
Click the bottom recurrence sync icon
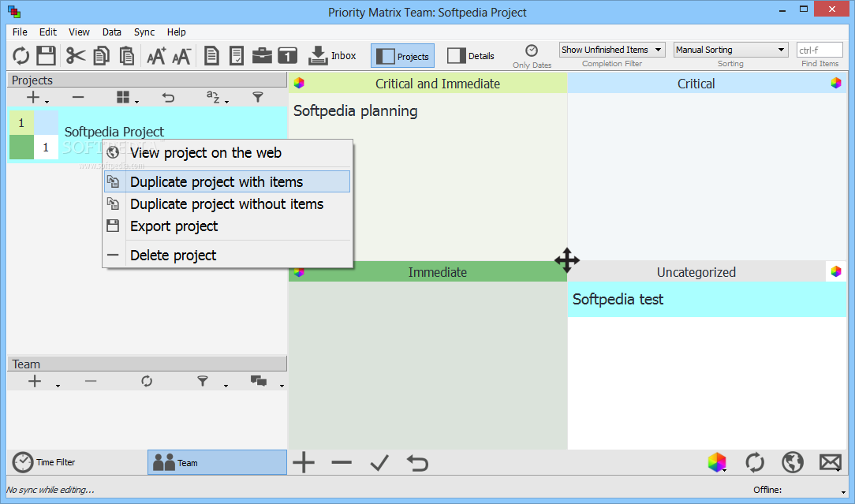click(755, 462)
